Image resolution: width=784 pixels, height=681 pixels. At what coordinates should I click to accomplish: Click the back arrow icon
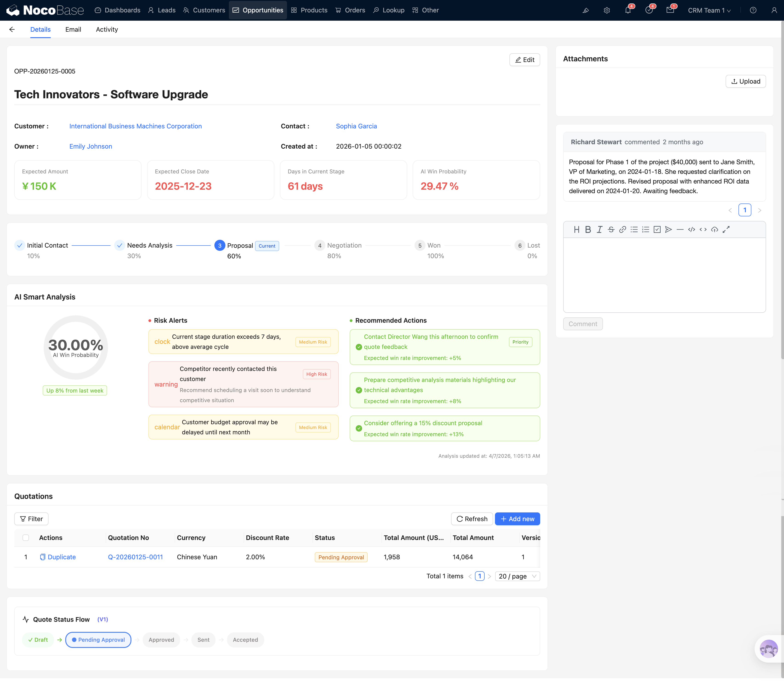[x=12, y=29]
